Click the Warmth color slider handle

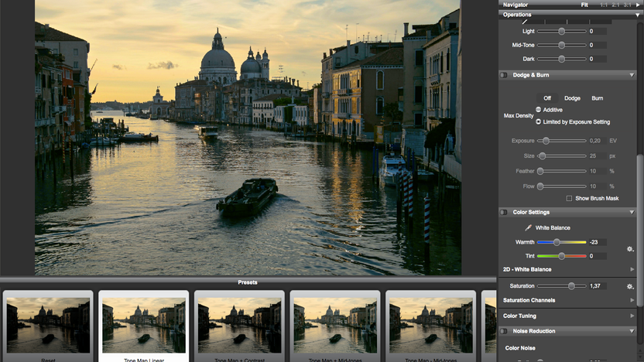pyautogui.click(x=557, y=242)
